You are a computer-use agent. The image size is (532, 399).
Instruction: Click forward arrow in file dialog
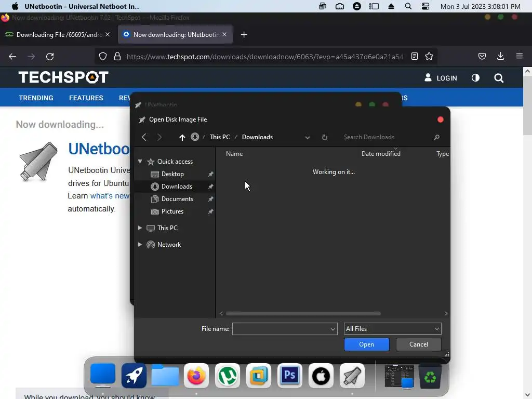click(159, 137)
